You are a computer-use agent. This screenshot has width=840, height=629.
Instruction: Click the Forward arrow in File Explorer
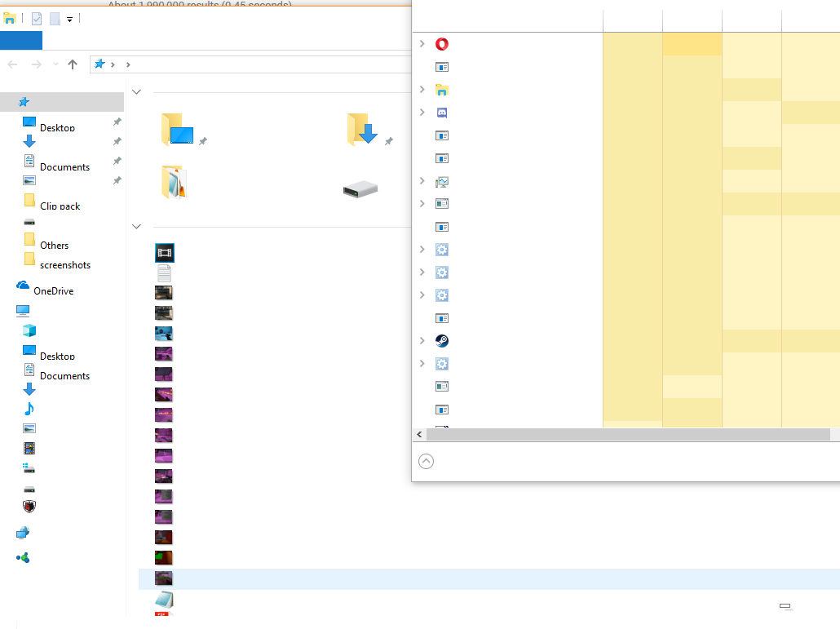click(x=37, y=64)
